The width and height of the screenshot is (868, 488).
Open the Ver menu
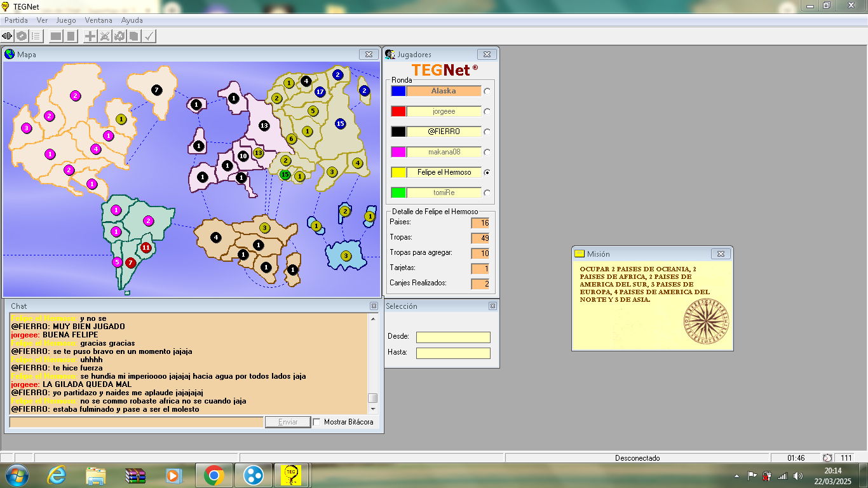[42, 20]
